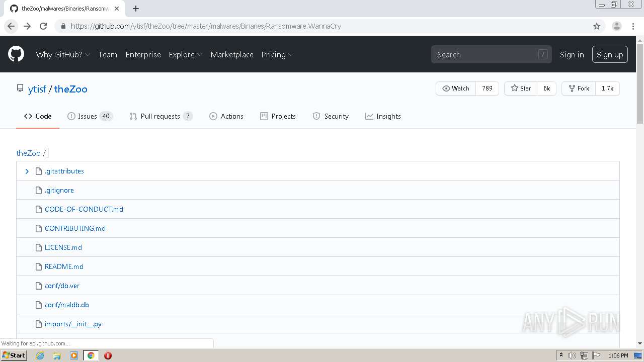
Task: Open the Issues tab
Action: pos(90,116)
